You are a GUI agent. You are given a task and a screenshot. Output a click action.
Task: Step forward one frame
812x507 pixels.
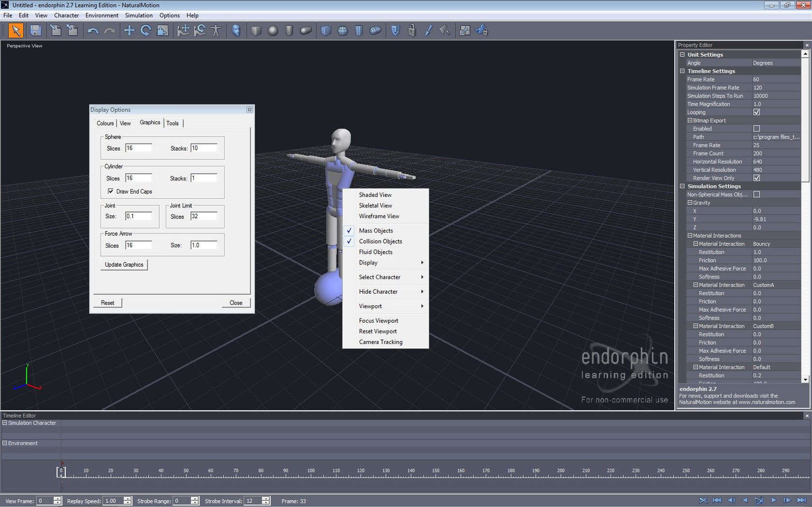pos(787,500)
